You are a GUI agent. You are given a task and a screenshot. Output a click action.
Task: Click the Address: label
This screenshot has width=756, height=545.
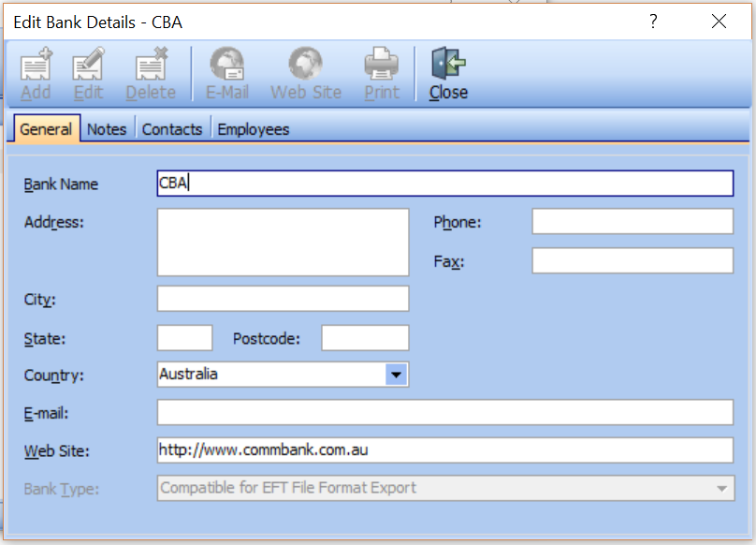click(53, 222)
